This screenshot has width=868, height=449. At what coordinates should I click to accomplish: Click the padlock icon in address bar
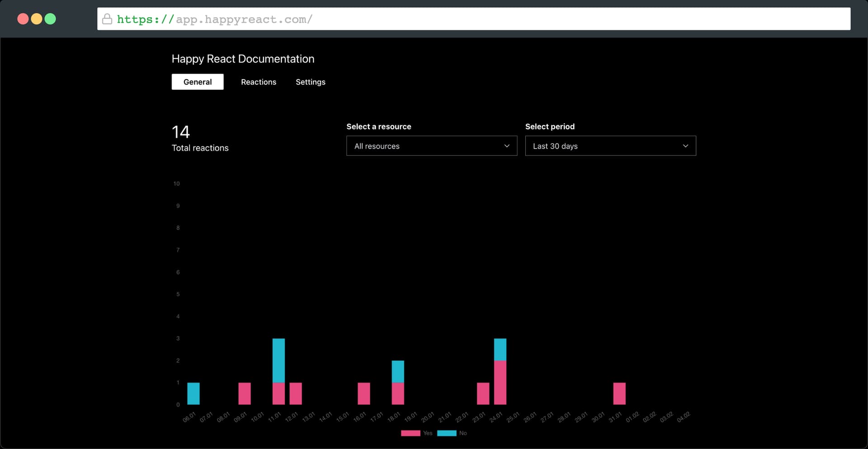click(x=107, y=19)
